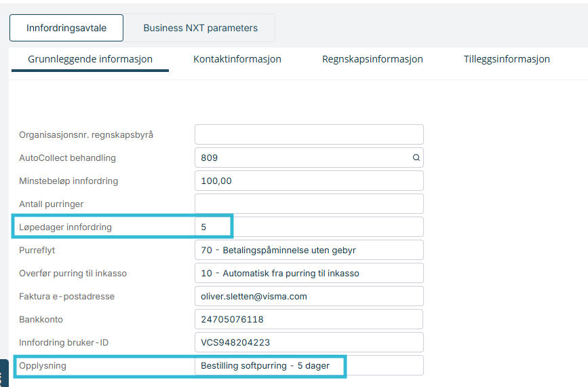The height and width of the screenshot is (387, 588).
Task: Show the Tilleggsinformasjon tab
Action: (x=507, y=59)
